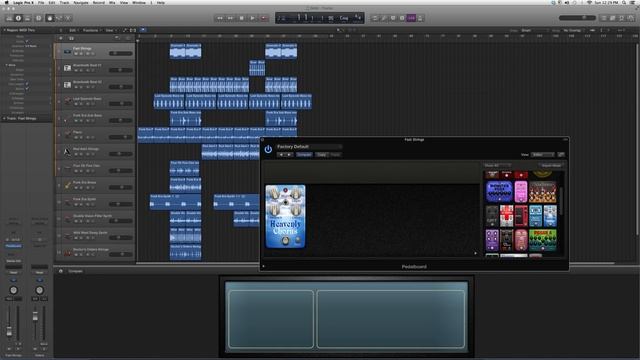The image size is (640, 360).
Task: Open the File menu
Action: [x=41, y=2]
